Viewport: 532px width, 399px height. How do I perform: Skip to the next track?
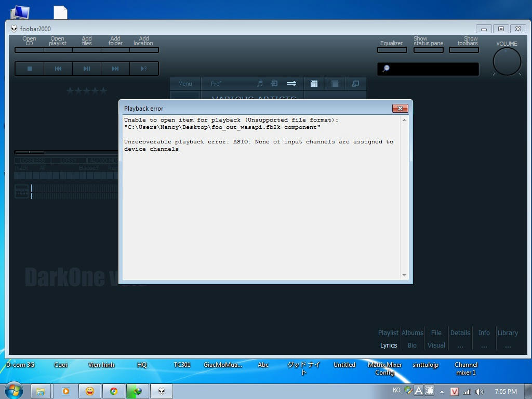115,69
